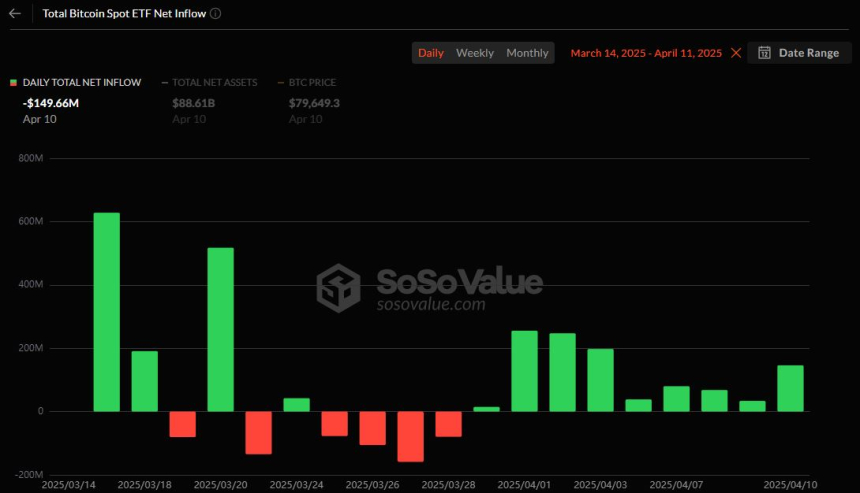Click the March 14 – April 11 date text

tap(646, 53)
